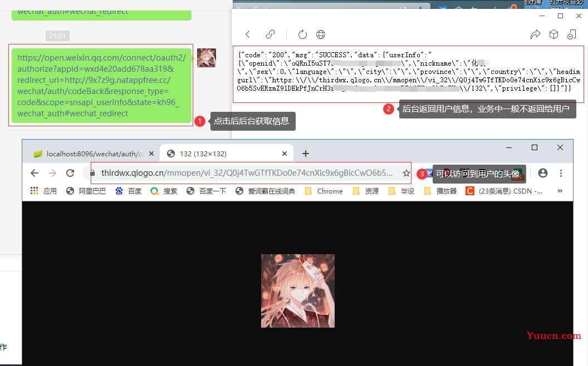Go forward in Chrome
Image resolution: width=588 pixels, height=366 pixels.
click(x=52, y=173)
